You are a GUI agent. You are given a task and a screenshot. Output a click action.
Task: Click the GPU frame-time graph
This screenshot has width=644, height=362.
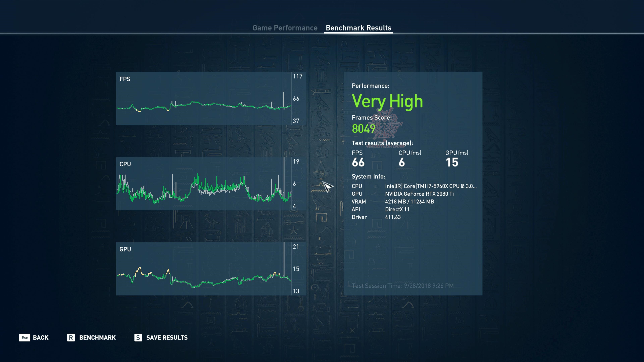(203, 268)
